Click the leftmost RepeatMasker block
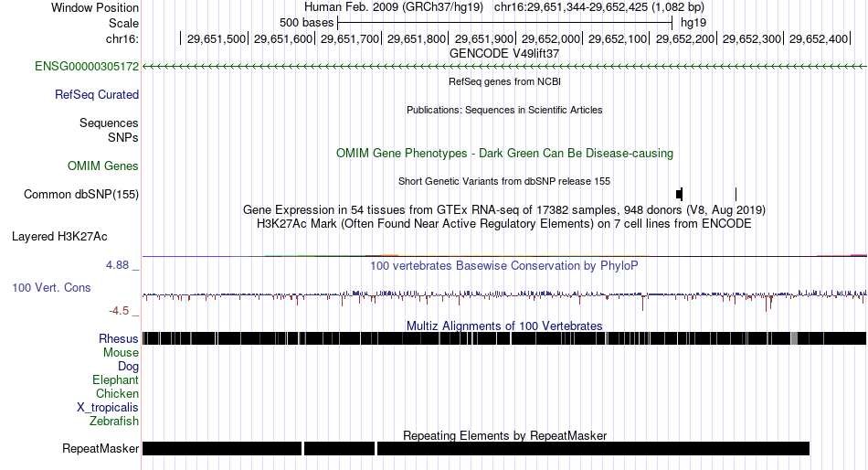 coord(222,448)
